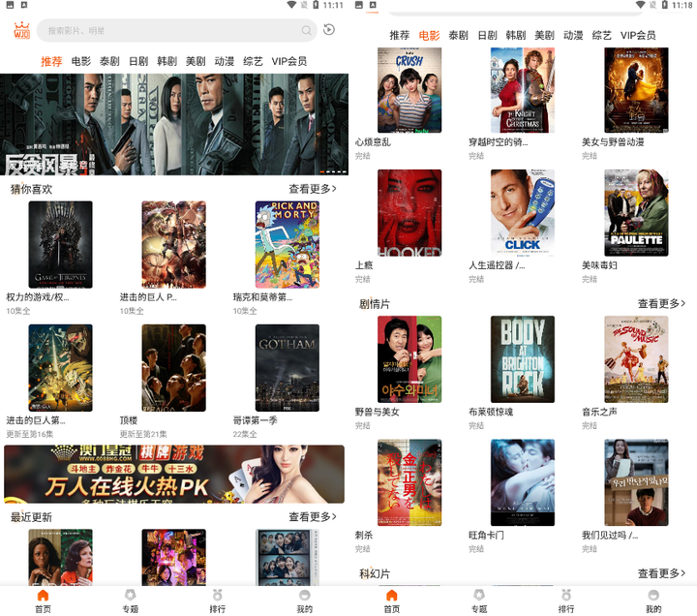Open the Rick and Morty poster

tap(288, 245)
